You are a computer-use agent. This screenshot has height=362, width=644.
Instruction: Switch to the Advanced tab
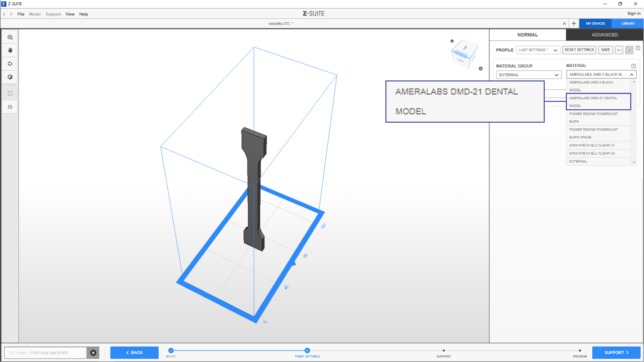604,35
